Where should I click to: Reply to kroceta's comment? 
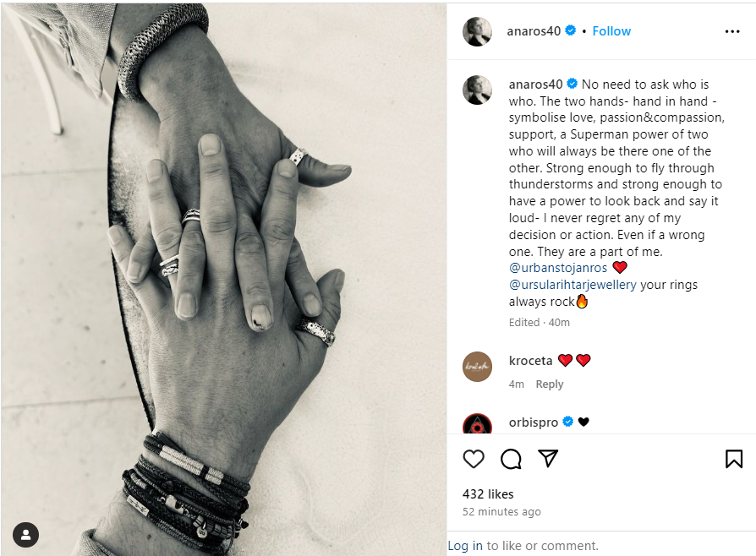click(549, 384)
